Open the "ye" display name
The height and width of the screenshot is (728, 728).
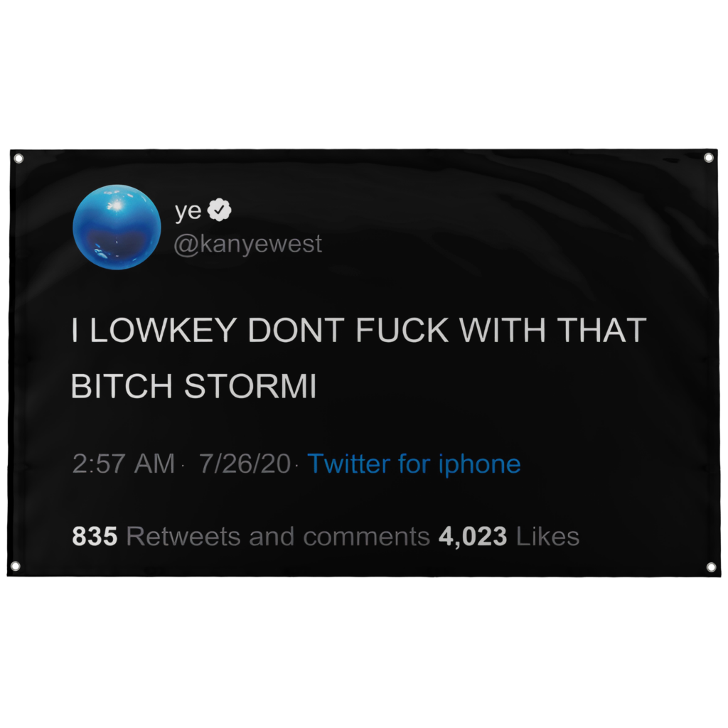point(188,211)
